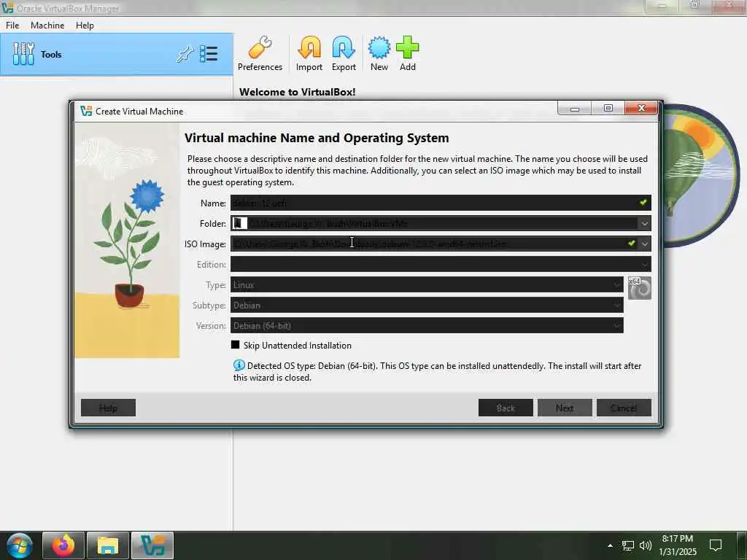Image resolution: width=747 pixels, height=560 pixels.
Task: Click the Debian x64 OS type icon
Action: (639, 288)
